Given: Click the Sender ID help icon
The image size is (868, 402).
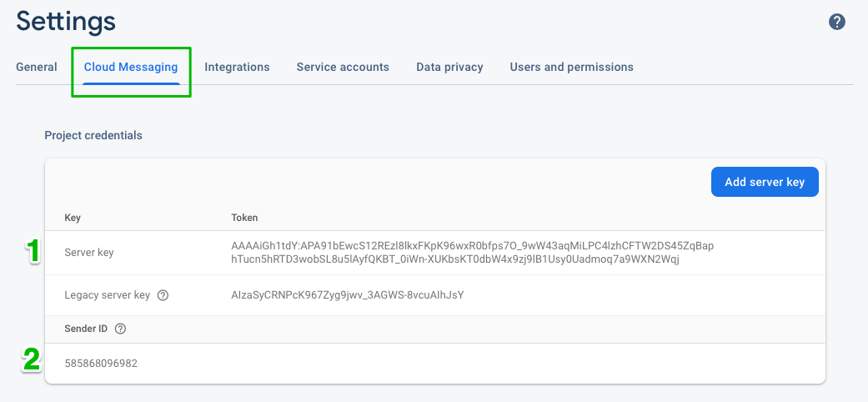Looking at the screenshot, I should pos(120,329).
